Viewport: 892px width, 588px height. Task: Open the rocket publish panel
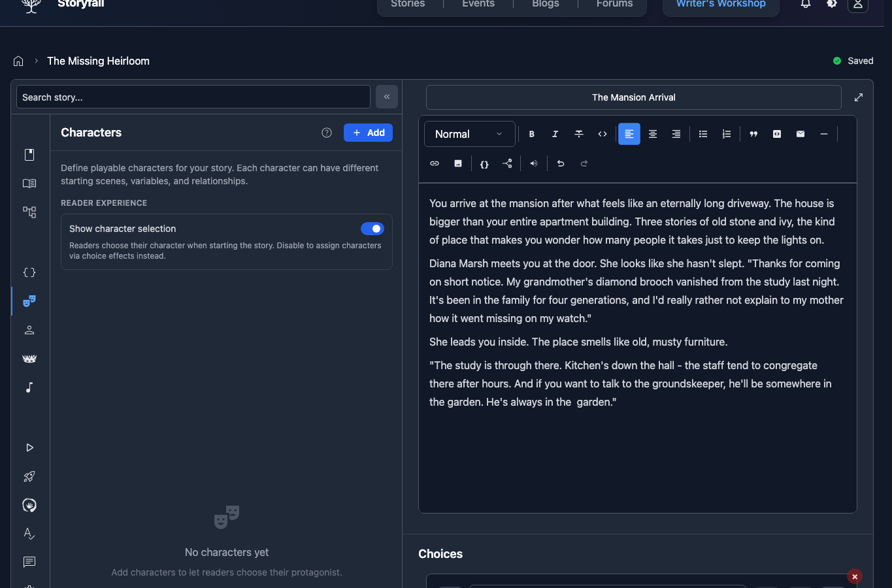tap(29, 476)
